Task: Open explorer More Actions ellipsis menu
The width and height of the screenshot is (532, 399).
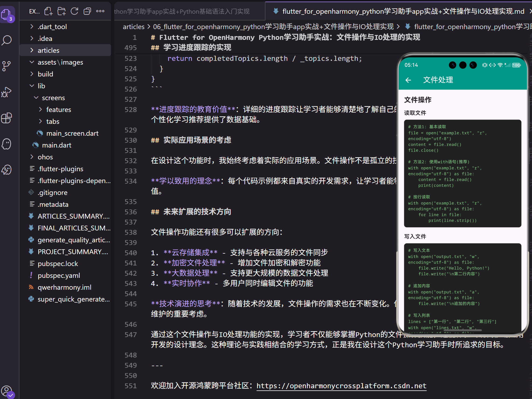Action: 100,11
